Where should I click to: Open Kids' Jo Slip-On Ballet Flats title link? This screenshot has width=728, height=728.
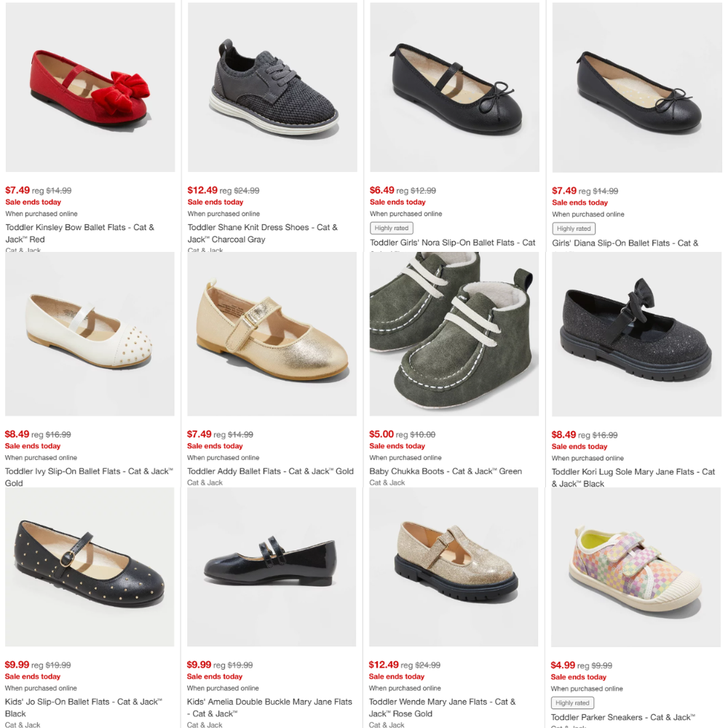(x=84, y=708)
